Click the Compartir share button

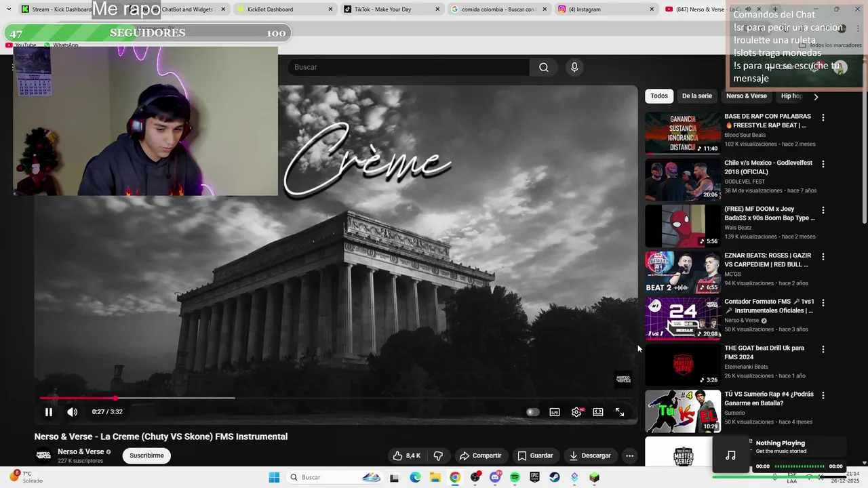point(481,455)
